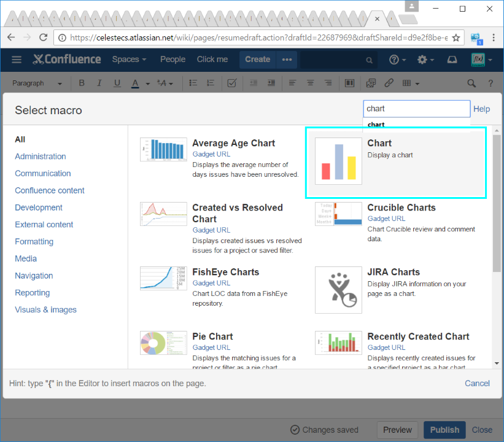Click the Create button in header
The image size is (504, 442).
pos(257,60)
